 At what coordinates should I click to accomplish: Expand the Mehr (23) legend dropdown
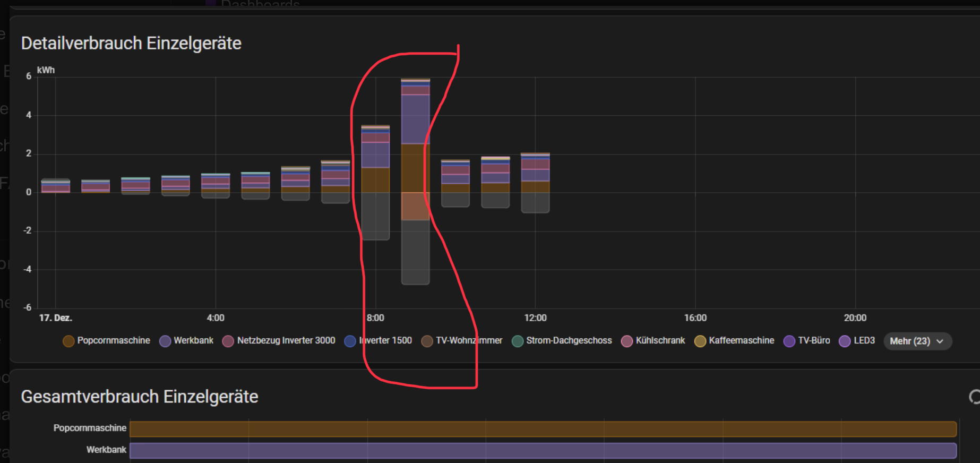(x=917, y=341)
